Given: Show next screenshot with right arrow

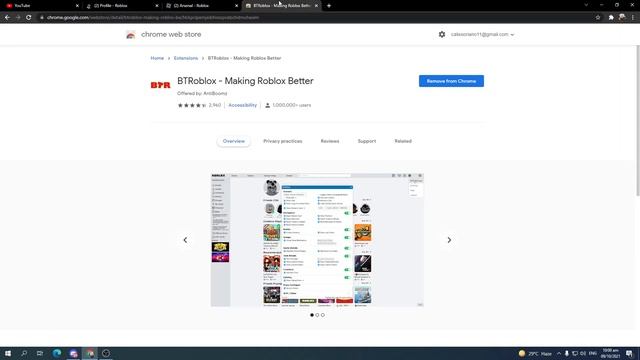Looking at the screenshot, I should tap(449, 240).
